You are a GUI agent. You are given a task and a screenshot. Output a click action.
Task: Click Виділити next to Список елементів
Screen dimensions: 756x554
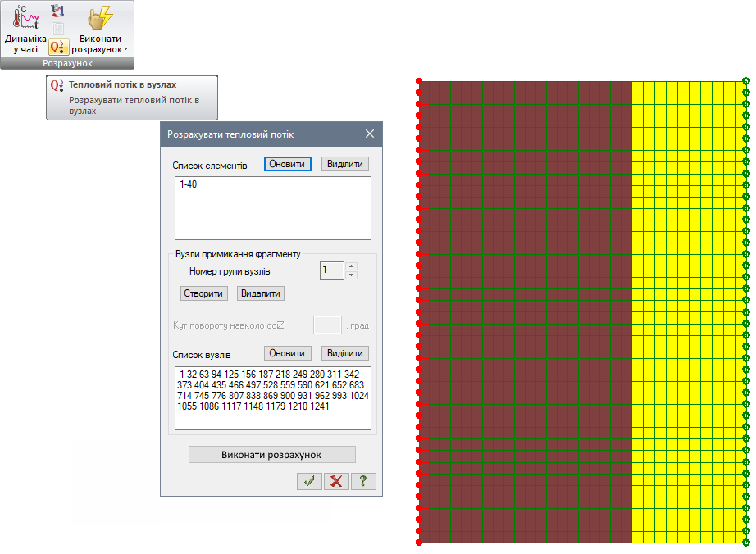coord(344,164)
